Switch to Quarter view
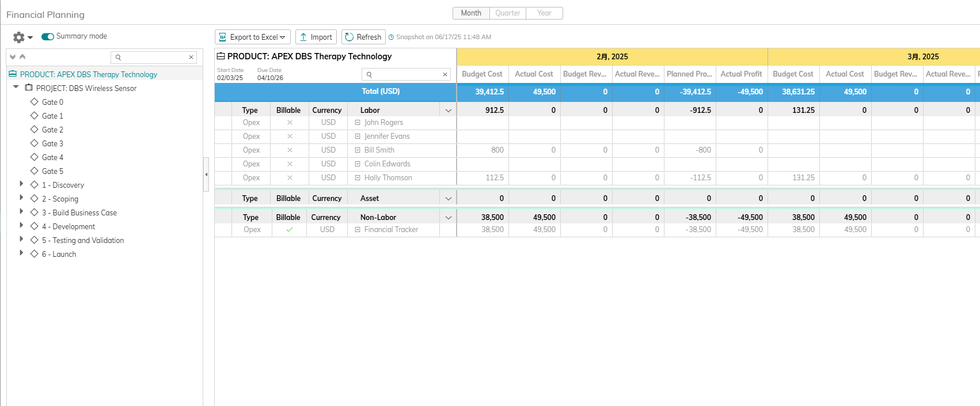This screenshot has width=980, height=406. tap(507, 13)
